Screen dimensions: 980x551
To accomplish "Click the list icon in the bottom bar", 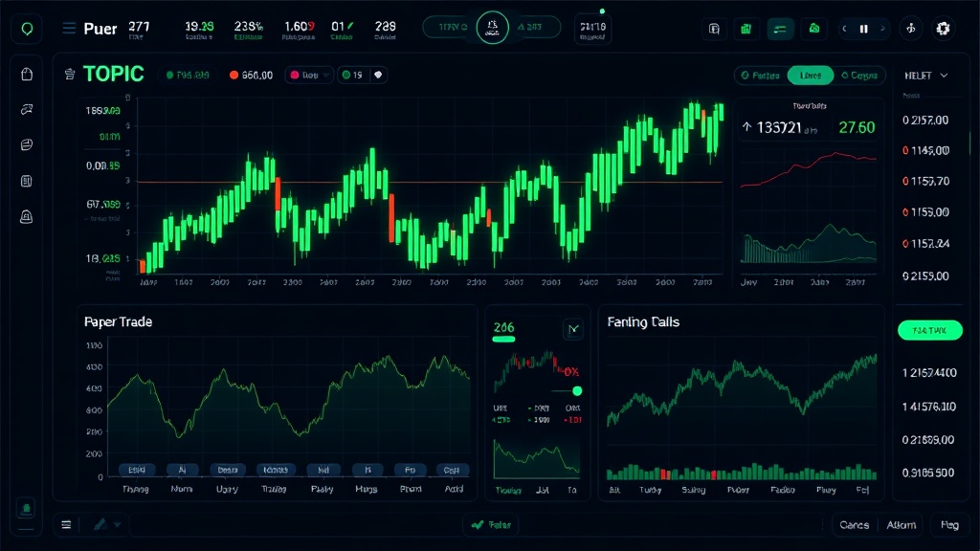I will pos(66,525).
